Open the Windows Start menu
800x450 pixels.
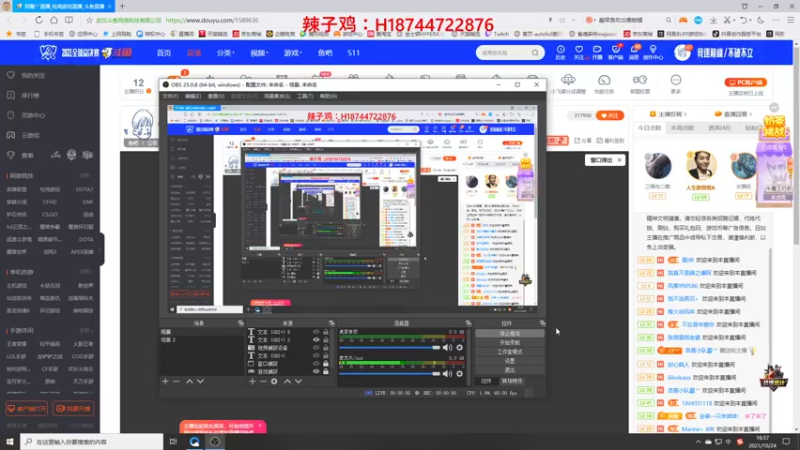pos(10,441)
